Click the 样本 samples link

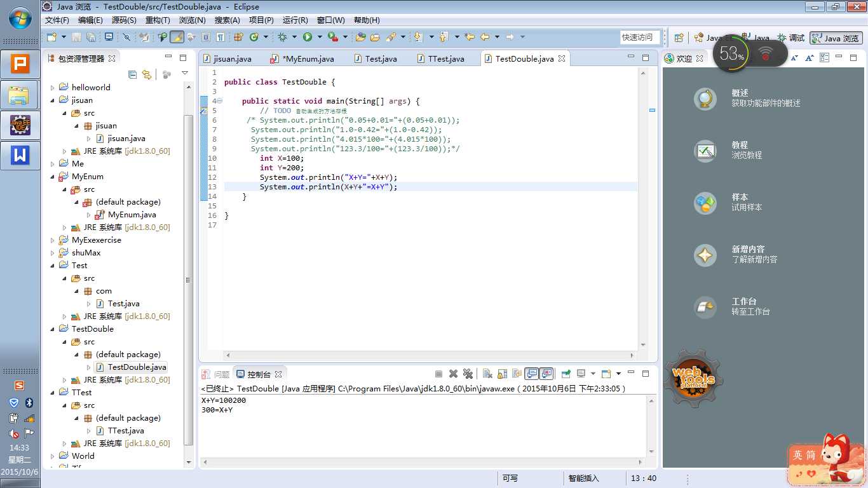740,197
